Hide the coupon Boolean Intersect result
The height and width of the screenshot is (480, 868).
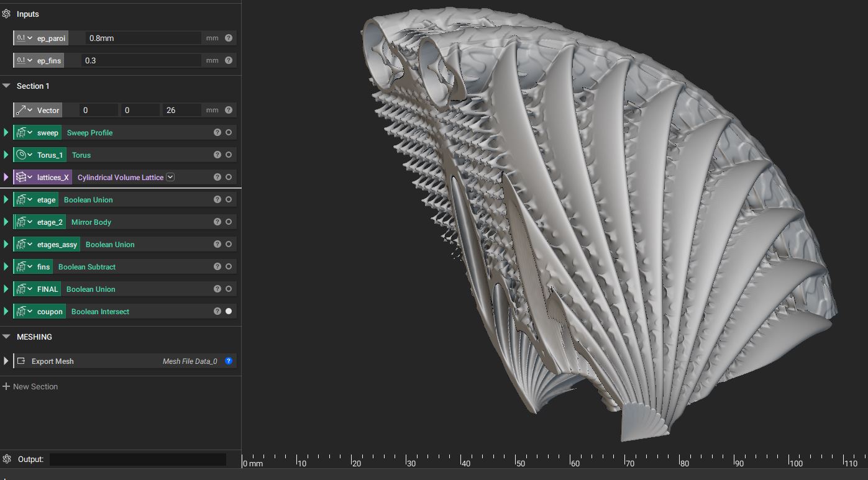click(229, 311)
